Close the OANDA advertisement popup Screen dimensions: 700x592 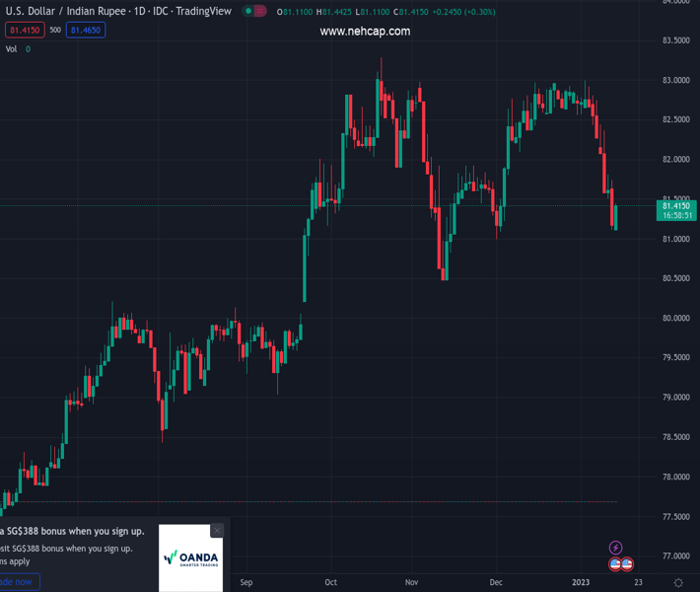pos(217,531)
